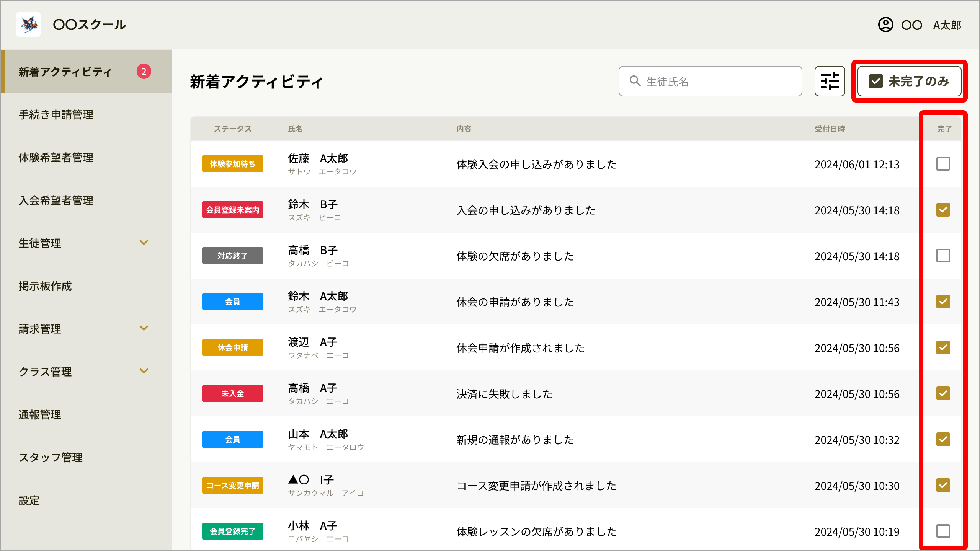Image resolution: width=980 pixels, height=551 pixels.
Task: Open 設定 in the sidebar
Action: coord(86,500)
